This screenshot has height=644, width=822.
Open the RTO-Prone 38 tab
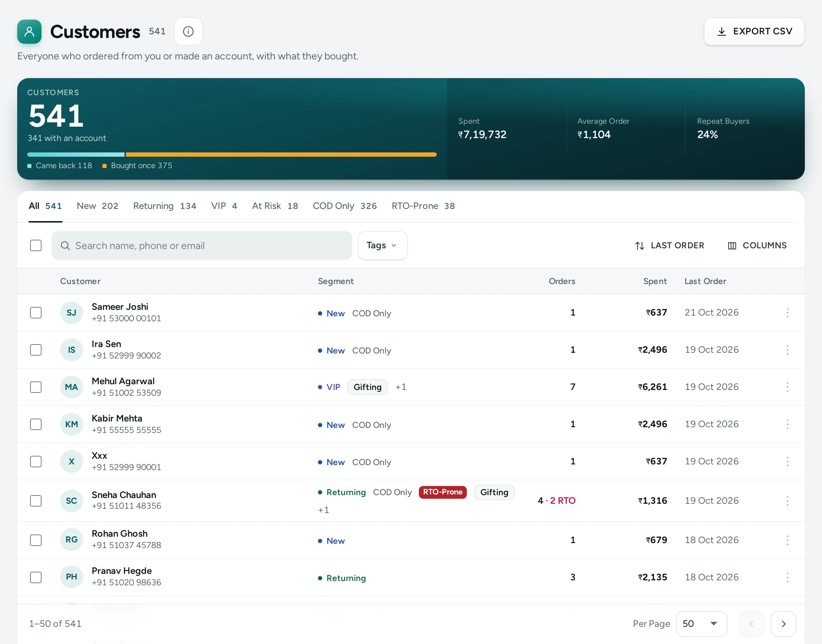click(423, 206)
